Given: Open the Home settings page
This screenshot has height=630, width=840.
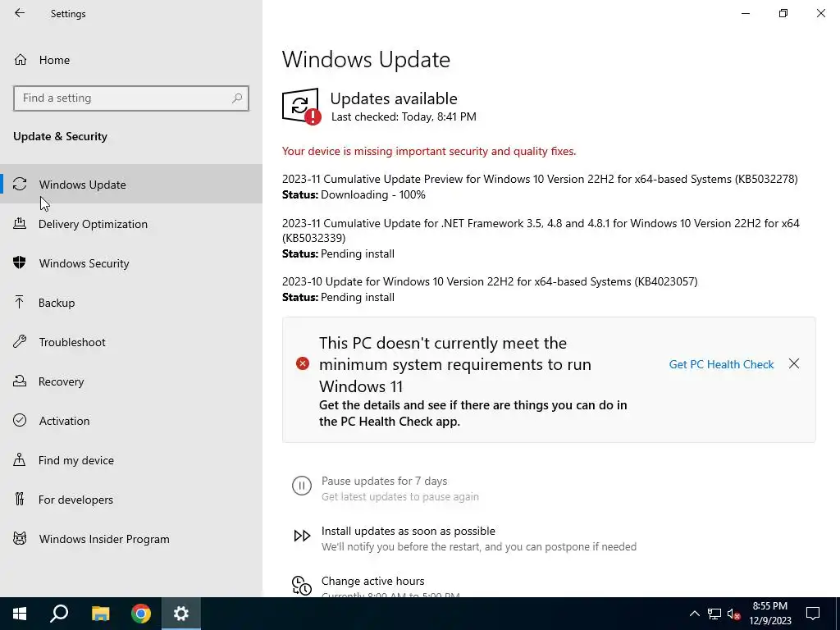Looking at the screenshot, I should (131, 60).
